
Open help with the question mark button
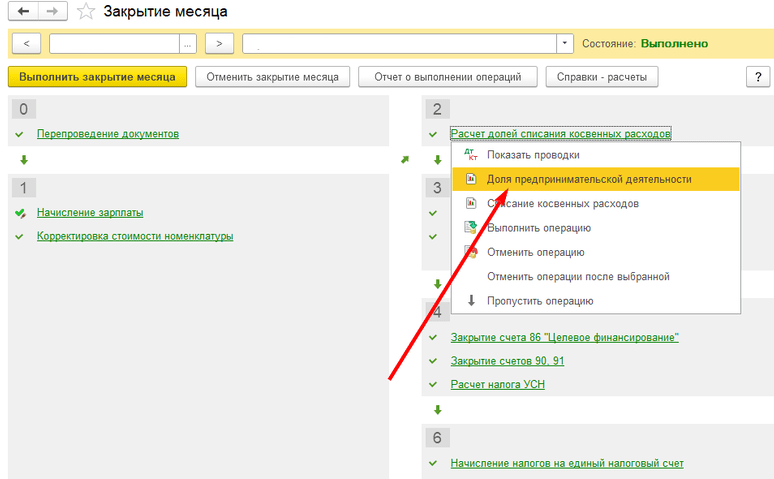757,77
